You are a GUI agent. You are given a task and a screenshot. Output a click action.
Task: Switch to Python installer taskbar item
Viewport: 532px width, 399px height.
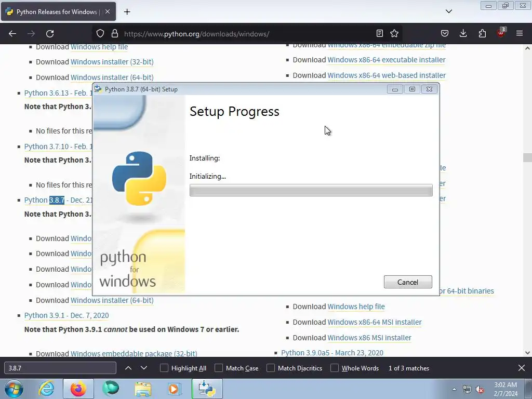pos(207,389)
